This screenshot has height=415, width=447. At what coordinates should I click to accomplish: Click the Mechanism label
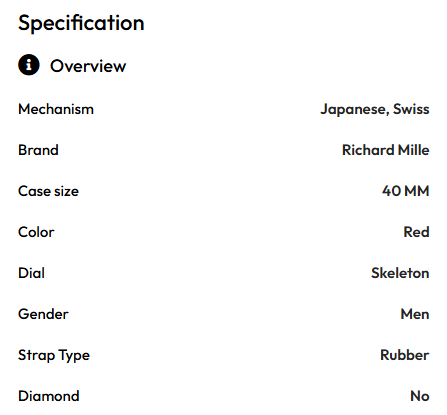click(x=56, y=109)
